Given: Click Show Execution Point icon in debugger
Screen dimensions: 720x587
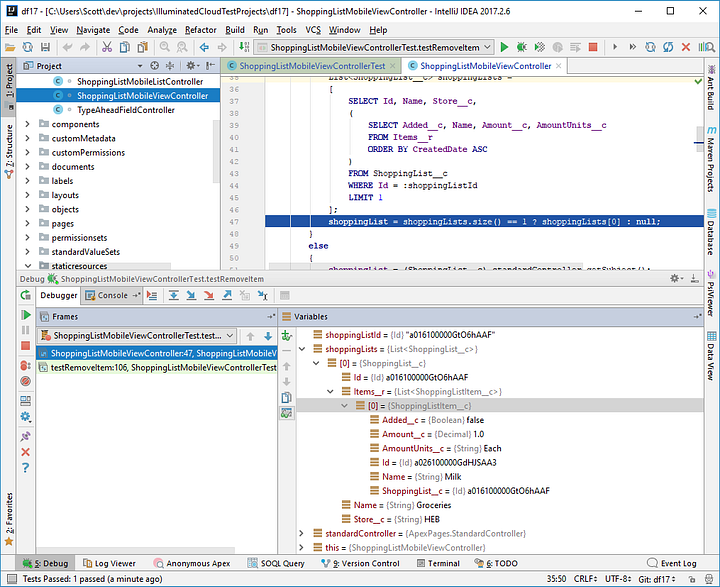Looking at the screenshot, I should 152,295.
